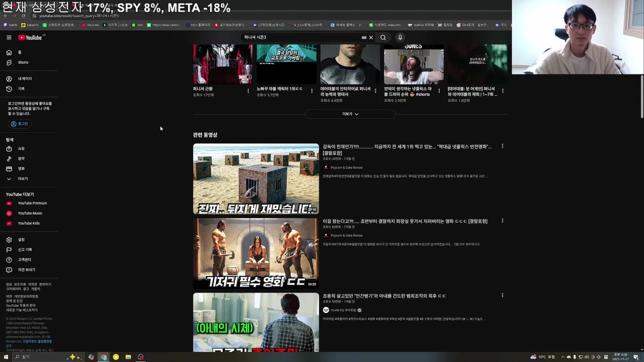644x362 pixels.
Task: Click the taskbar 찾기 search box
Action: coord(40,357)
